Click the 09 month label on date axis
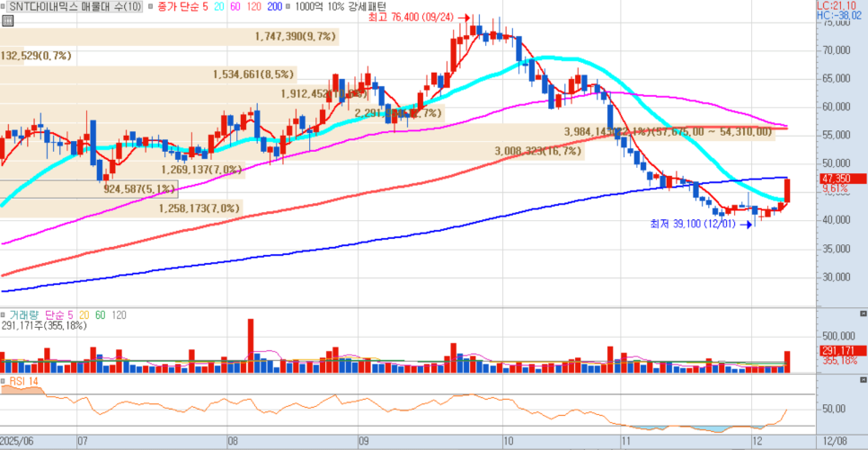This screenshot has width=868, height=450. (363, 441)
